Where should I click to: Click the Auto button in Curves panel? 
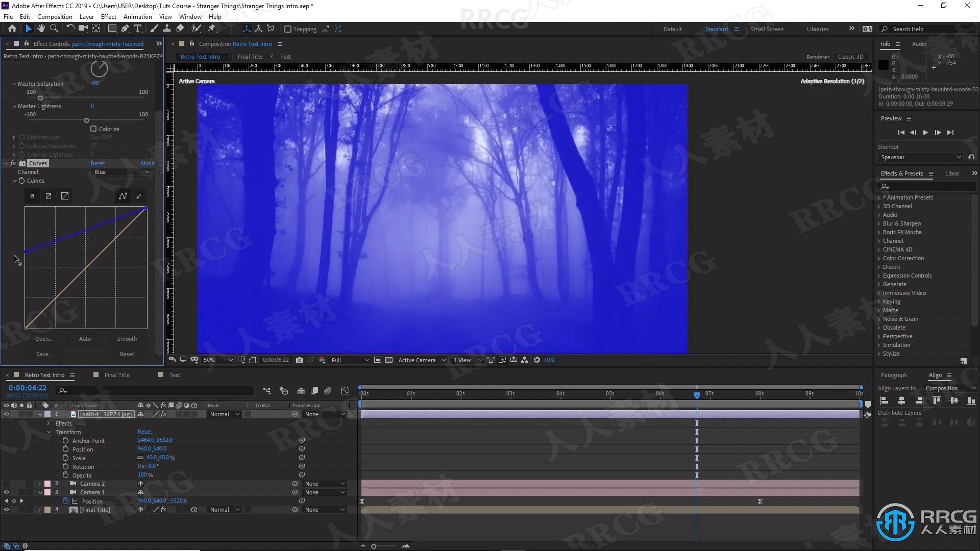[85, 338]
